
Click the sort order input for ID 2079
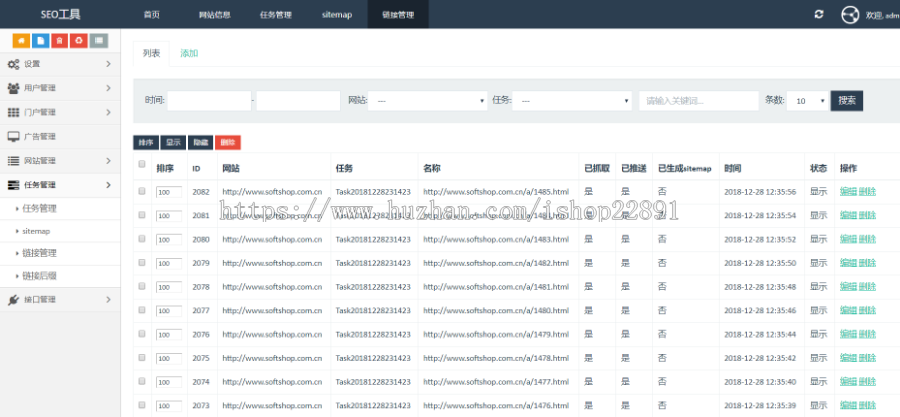(x=169, y=263)
